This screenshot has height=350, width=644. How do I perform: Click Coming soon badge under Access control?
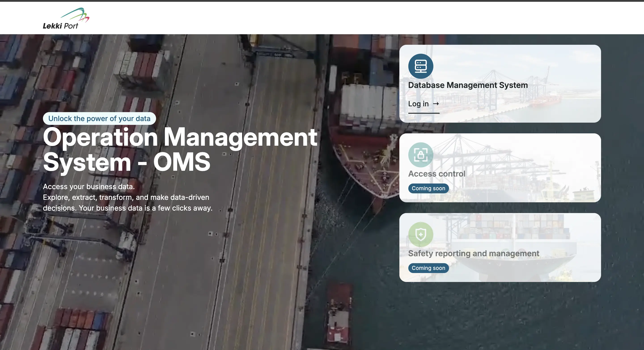tap(428, 188)
